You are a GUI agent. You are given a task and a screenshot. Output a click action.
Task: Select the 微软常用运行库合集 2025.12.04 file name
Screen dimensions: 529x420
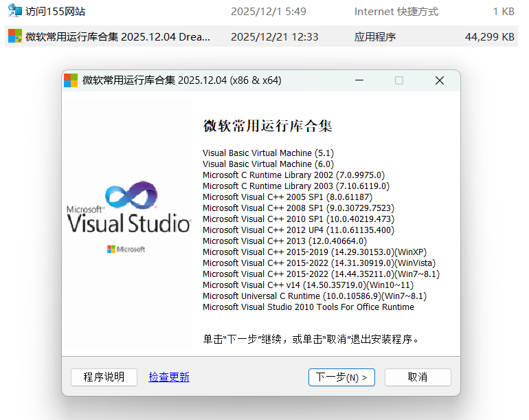coord(117,37)
